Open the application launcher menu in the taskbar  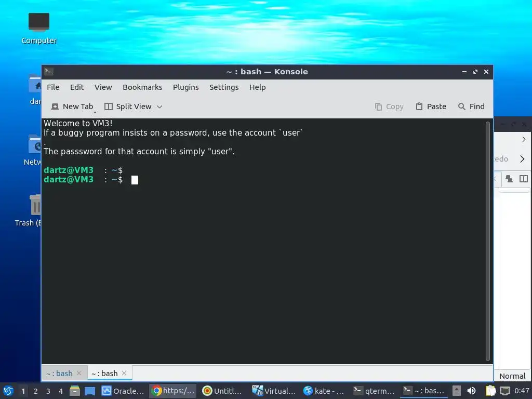[8, 391]
